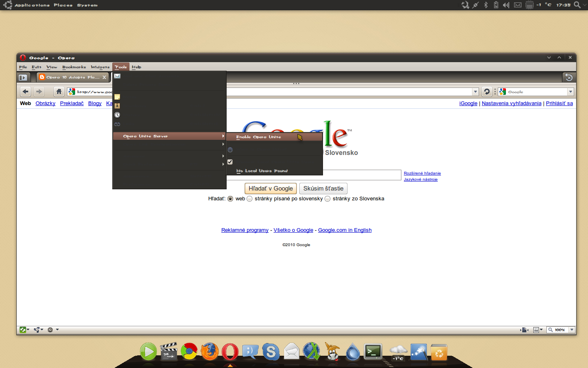Open the Help menu
588x368 pixels.
point(136,67)
